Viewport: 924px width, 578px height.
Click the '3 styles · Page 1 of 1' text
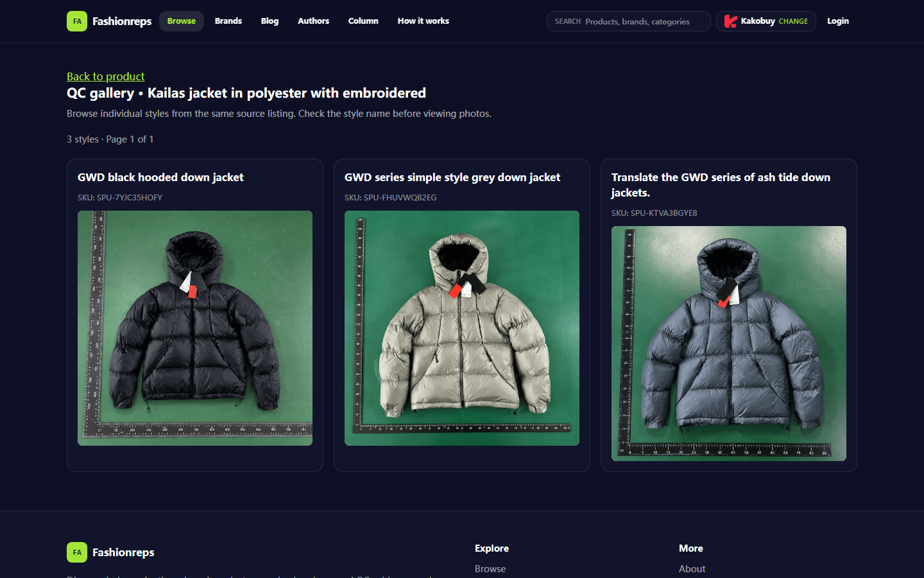(x=110, y=139)
